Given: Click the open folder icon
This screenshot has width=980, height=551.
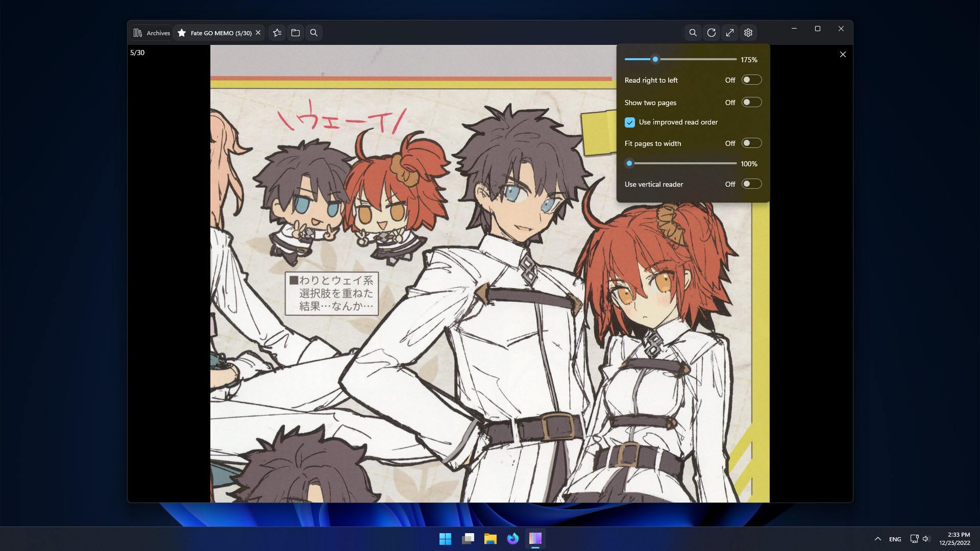Looking at the screenshot, I should 296,33.
